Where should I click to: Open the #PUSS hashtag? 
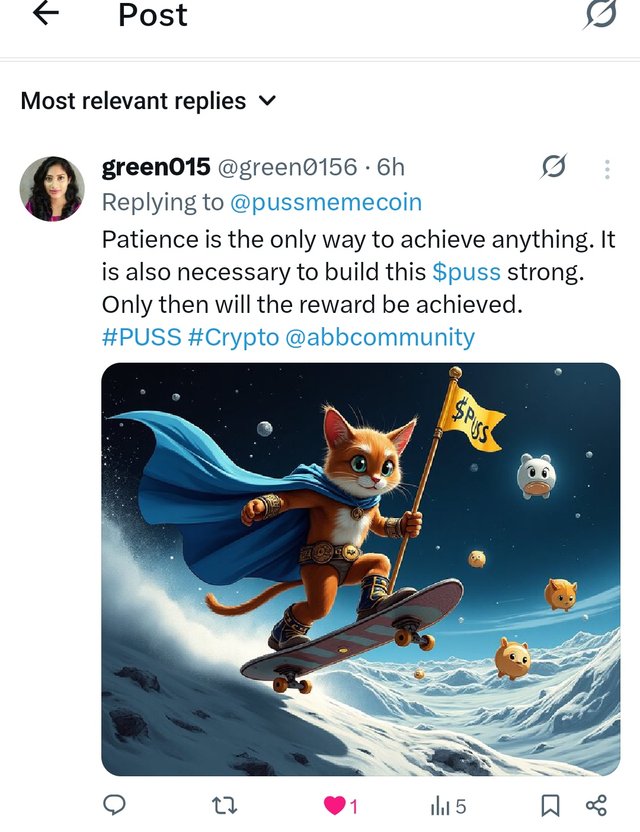pos(141,337)
